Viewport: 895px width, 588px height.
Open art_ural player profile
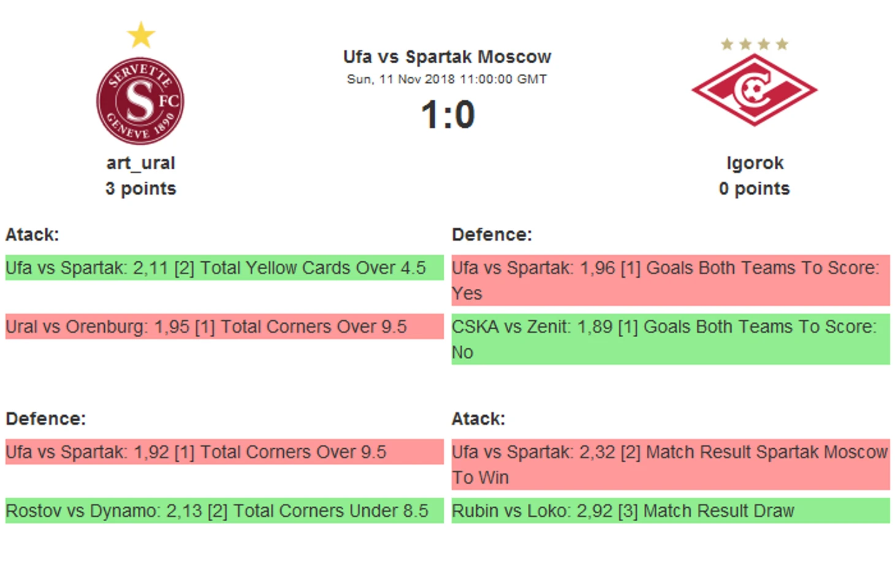pos(140,163)
